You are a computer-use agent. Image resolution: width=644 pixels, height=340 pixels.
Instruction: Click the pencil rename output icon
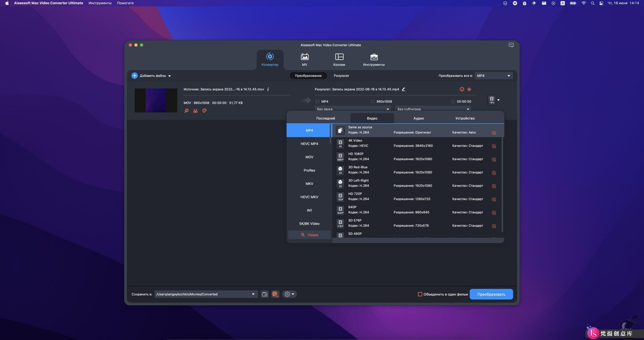(404, 89)
